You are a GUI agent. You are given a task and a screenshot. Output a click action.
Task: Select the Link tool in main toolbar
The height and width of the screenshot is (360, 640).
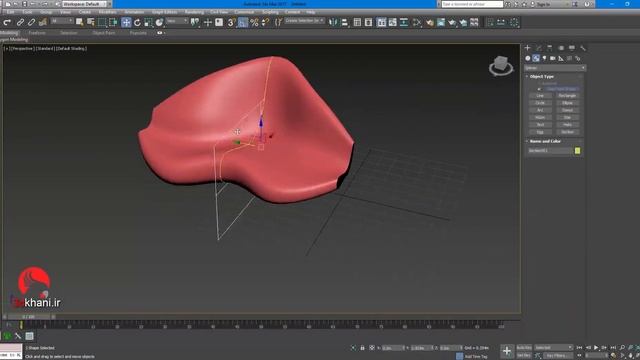click(20, 22)
